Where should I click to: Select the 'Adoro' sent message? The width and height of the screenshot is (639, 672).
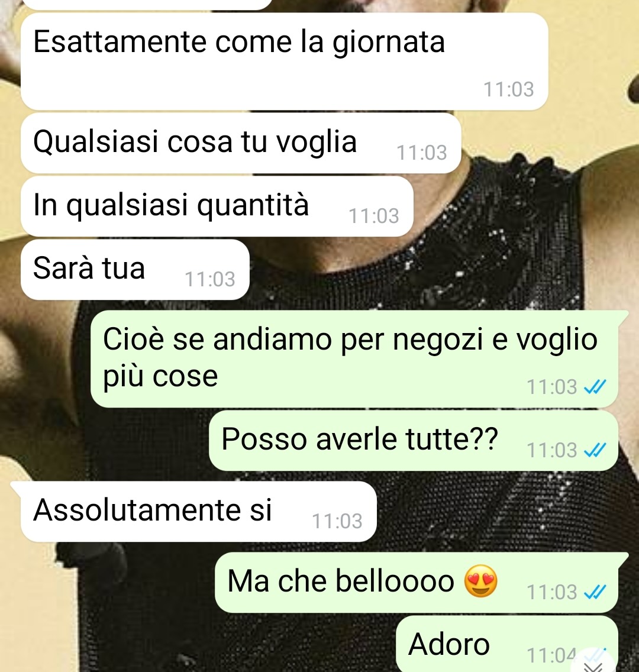point(507,644)
